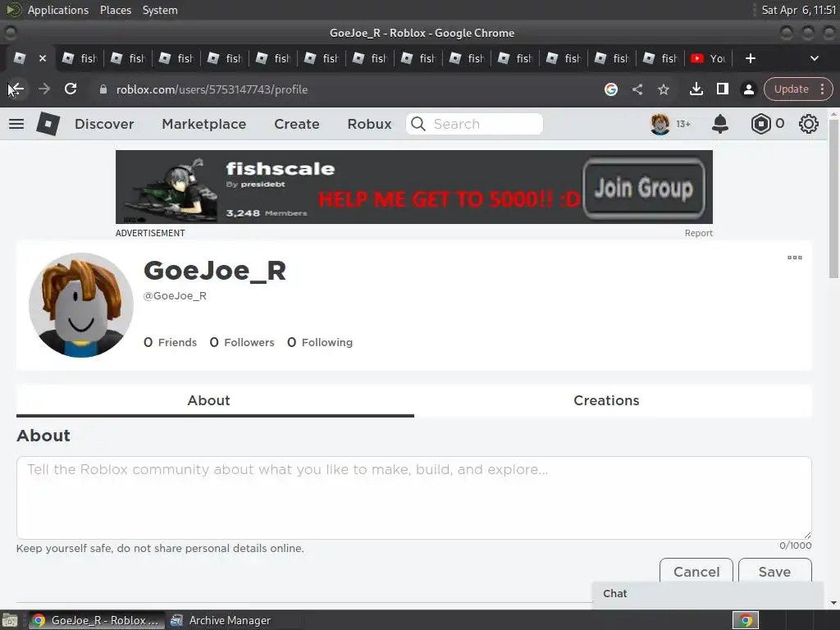
Task: Switch to the YouTube tab
Action: click(x=708, y=58)
